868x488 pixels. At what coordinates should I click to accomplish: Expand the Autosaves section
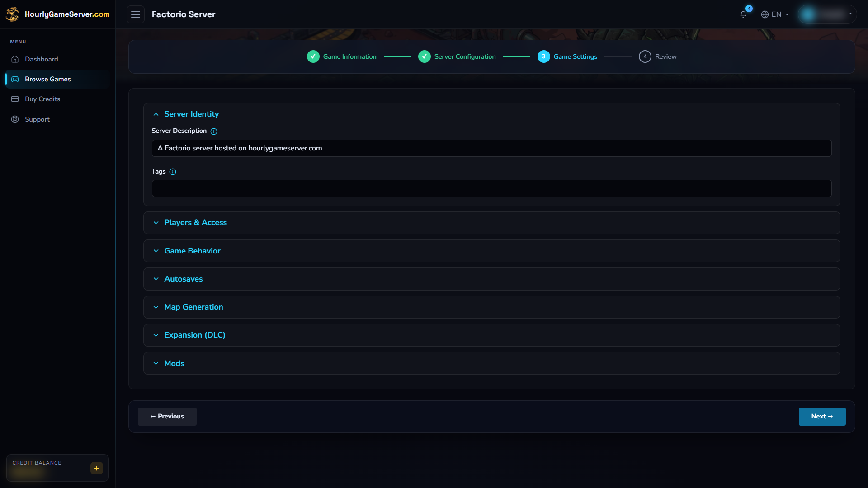[491, 279]
